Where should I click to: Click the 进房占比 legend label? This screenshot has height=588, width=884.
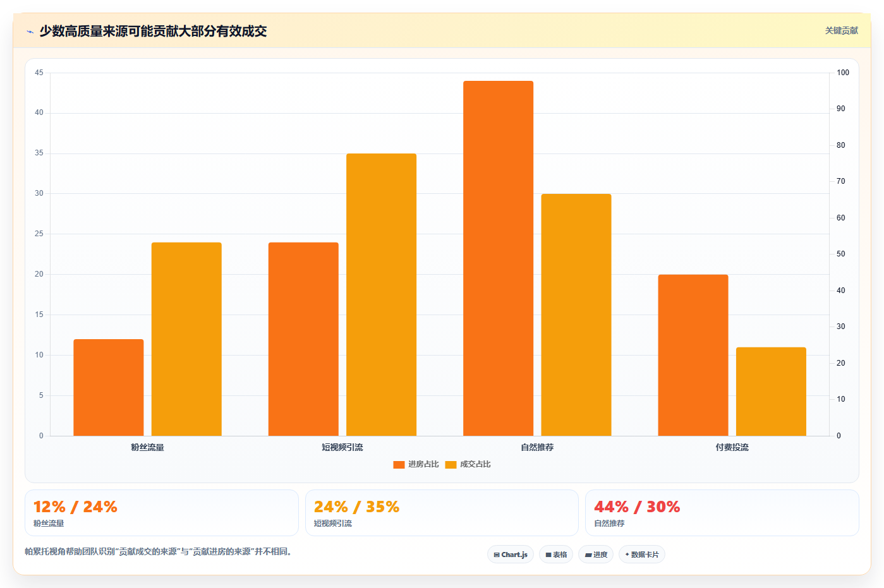[x=423, y=464]
